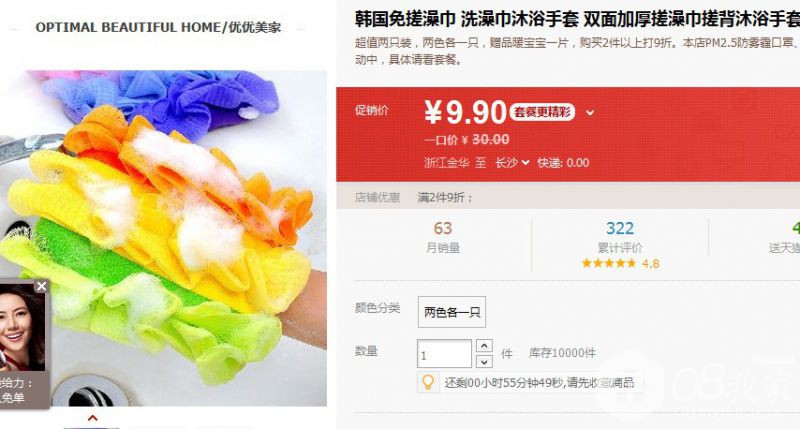Click the 4.8 rating score
The width and height of the screenshot is (800, 429).
coord(651,264)
